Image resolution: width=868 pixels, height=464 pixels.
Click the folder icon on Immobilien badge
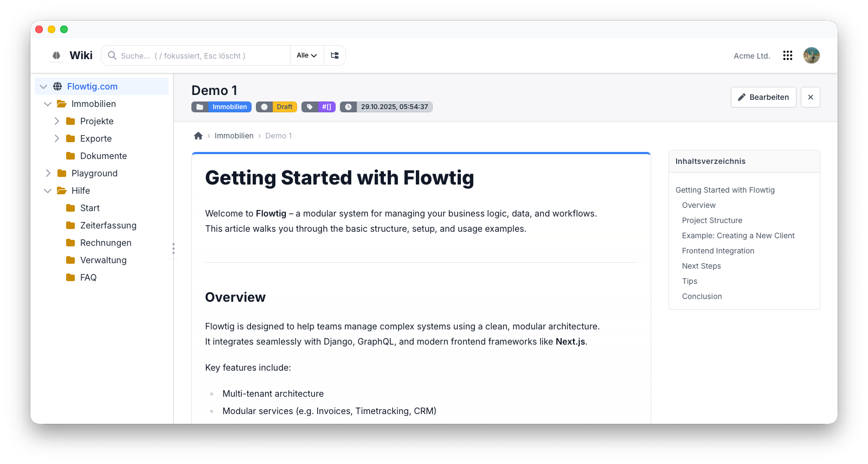click(200, 107)
